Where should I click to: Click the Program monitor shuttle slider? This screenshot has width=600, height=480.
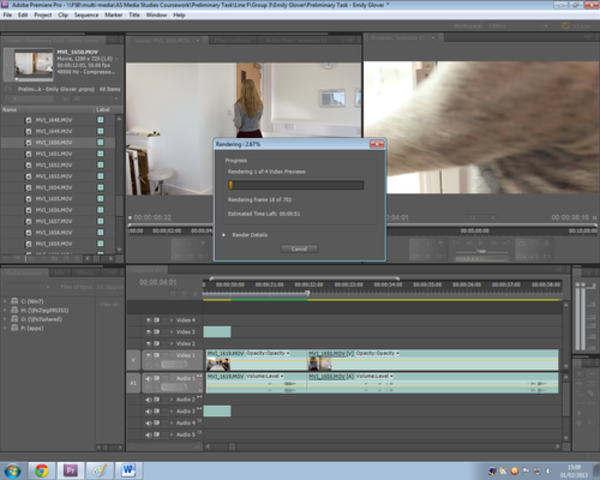point(482,252)
